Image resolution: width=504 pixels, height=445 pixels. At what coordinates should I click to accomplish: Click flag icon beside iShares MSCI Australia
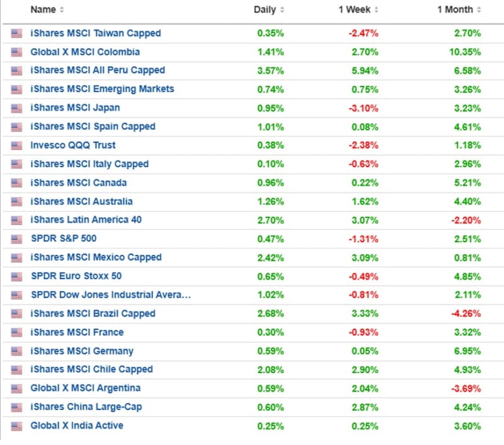[x=16, y=202]
